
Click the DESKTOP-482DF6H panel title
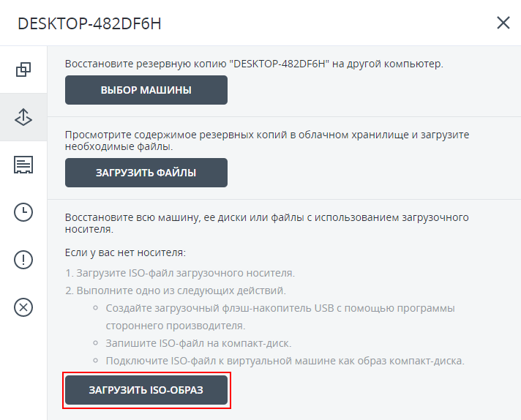(89, 23)
